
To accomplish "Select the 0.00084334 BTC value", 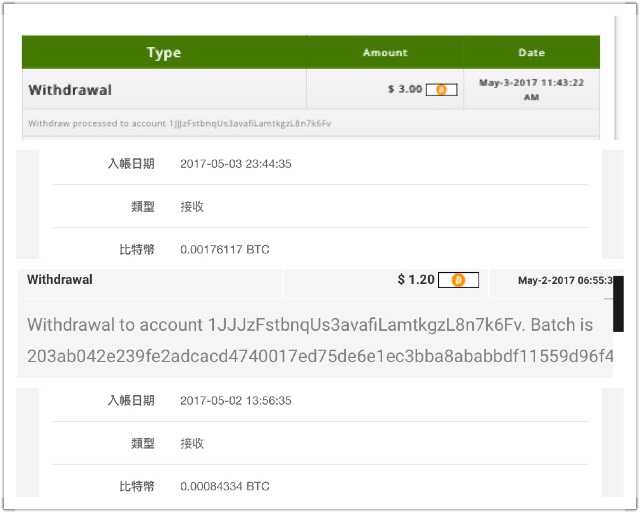I will tap(225, 486).
